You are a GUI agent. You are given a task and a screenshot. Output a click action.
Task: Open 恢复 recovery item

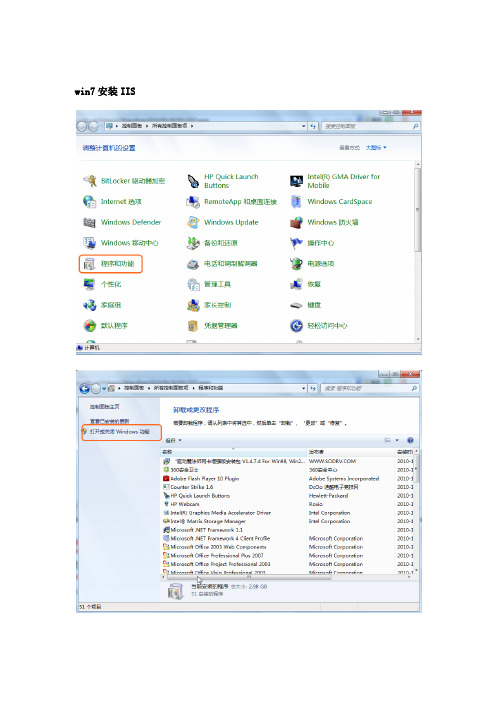click(305, 284)
